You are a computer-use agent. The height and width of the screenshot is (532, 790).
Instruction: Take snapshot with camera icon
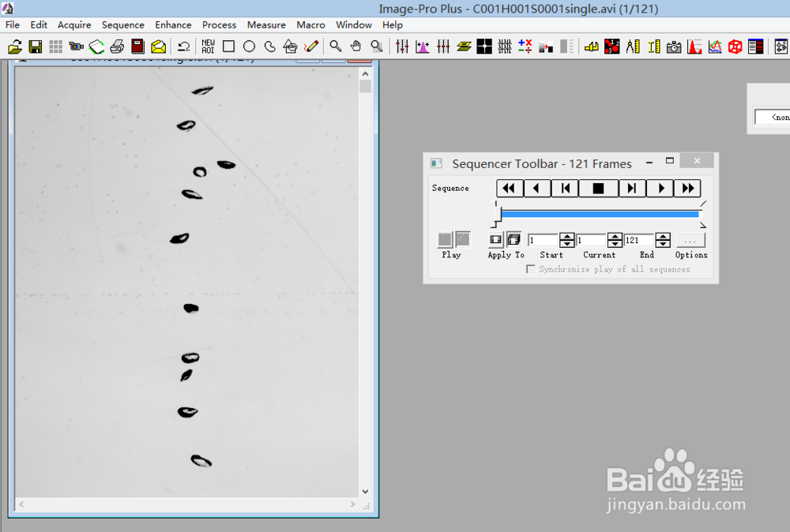pyautogui.click(x=674, y=47)
